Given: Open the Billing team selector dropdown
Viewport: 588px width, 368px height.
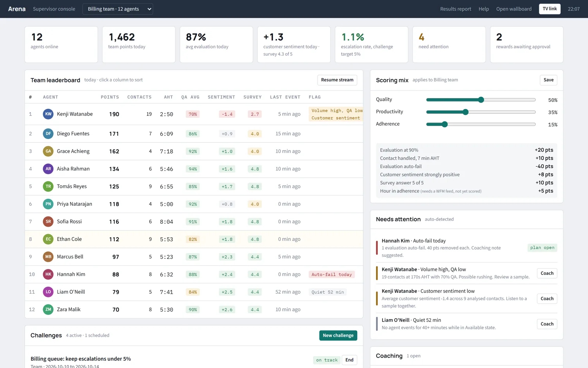Looking at the screenshot, I should 118,9.
